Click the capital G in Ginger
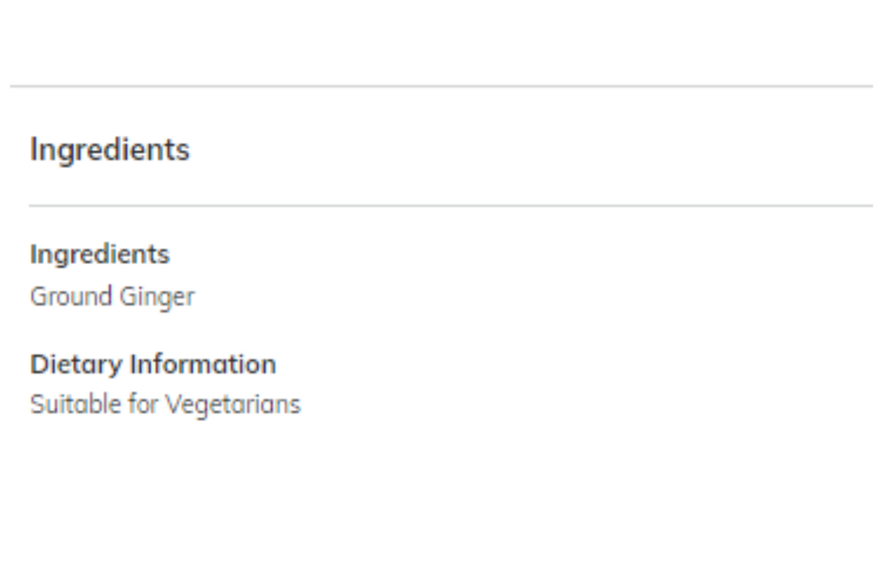883x588 pixels. (x=127, y=296)
